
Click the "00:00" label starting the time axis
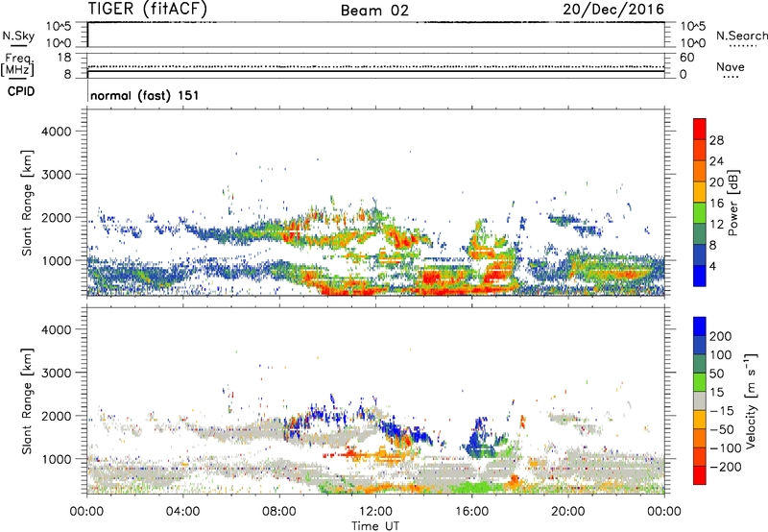(x=86, y=512)
